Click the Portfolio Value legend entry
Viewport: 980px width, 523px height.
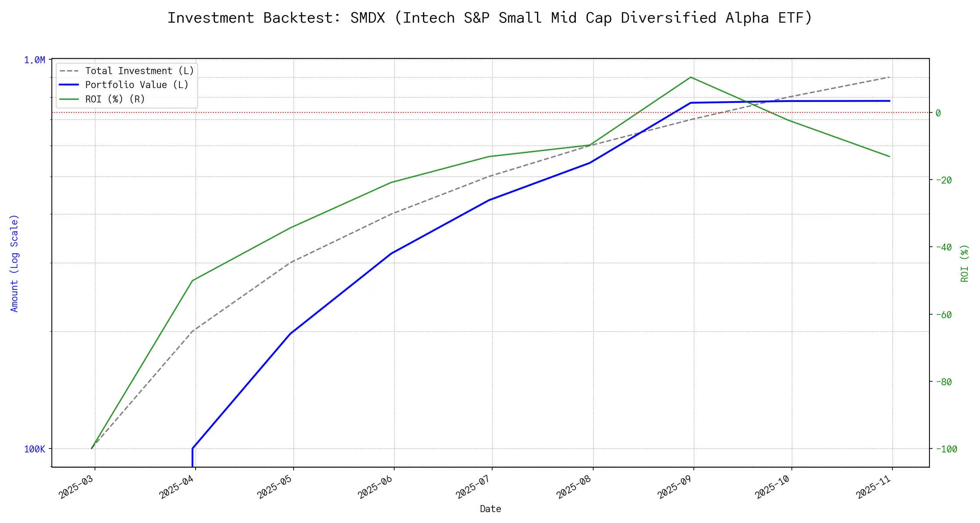click(x=137, y=85)
